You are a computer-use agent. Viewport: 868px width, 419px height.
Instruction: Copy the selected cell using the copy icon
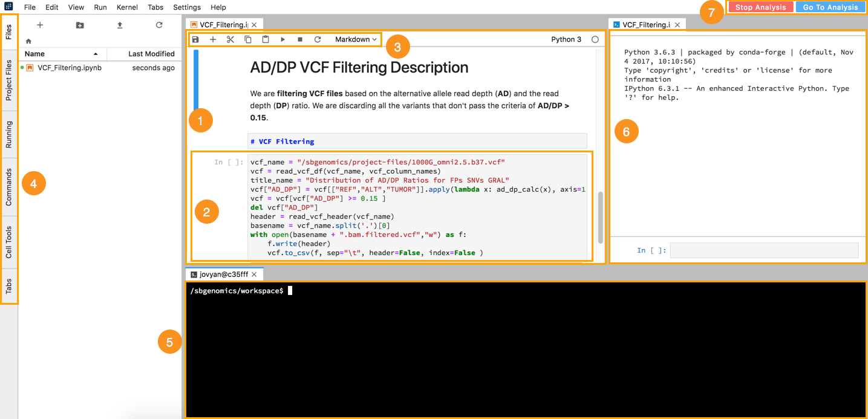[x=247, y=39]
